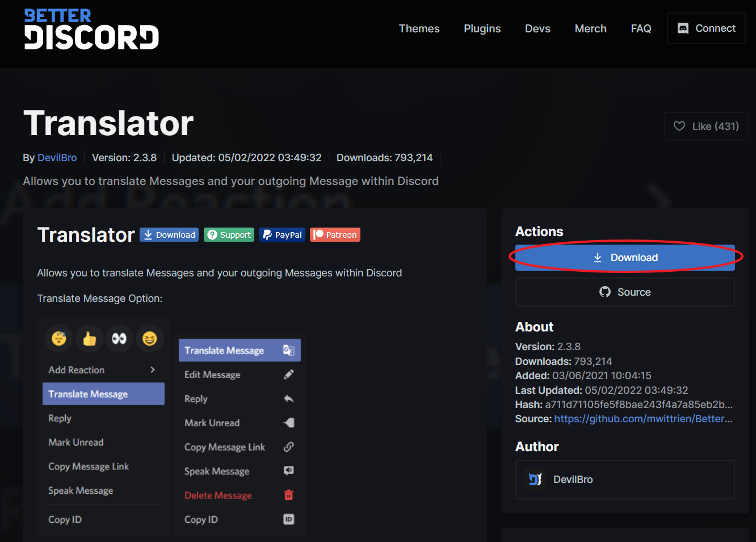Download the plugin from Actions panel

(x=625, y=258)
